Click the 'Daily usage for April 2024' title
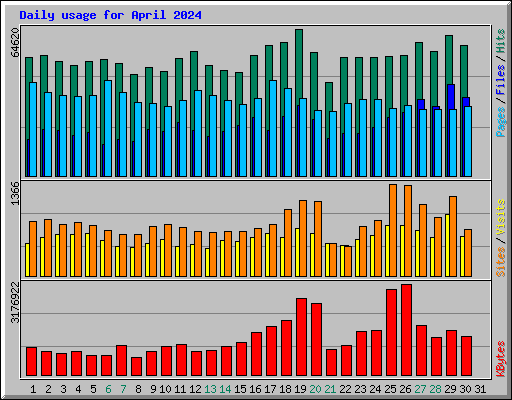 point(110,15)
